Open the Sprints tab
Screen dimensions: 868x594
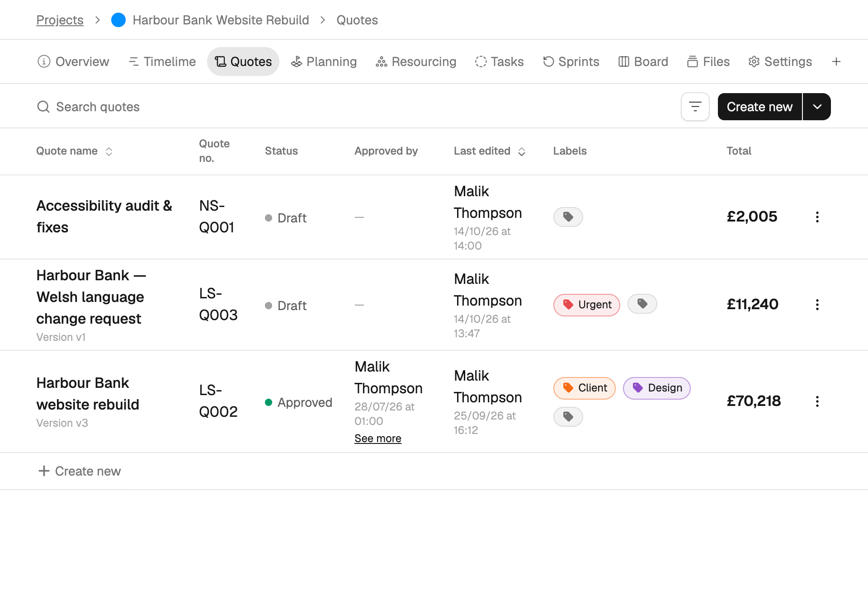coord(571,61)
